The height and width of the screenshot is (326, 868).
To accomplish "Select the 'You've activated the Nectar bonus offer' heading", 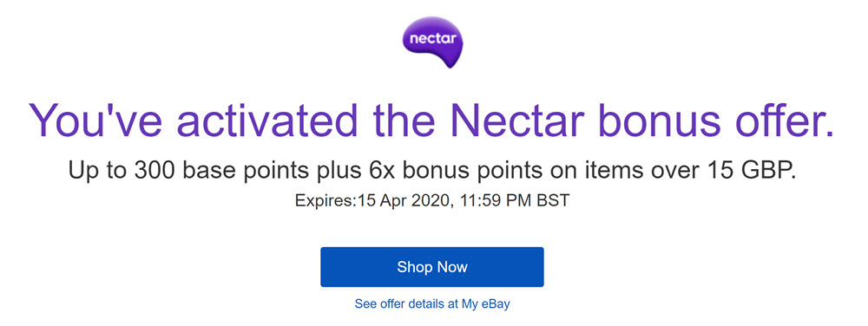I will click(x=431, y=120).
